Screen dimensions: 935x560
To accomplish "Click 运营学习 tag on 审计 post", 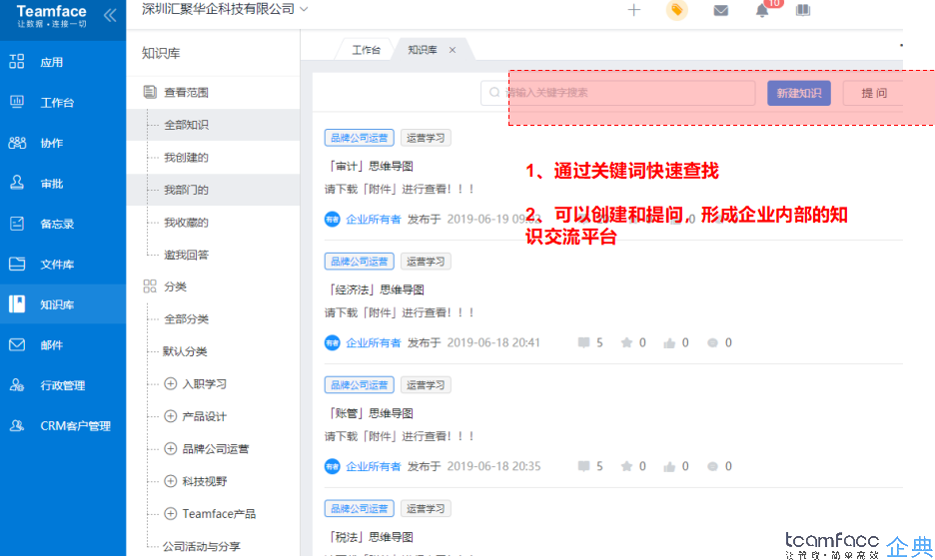I will (x=426, y=138).
